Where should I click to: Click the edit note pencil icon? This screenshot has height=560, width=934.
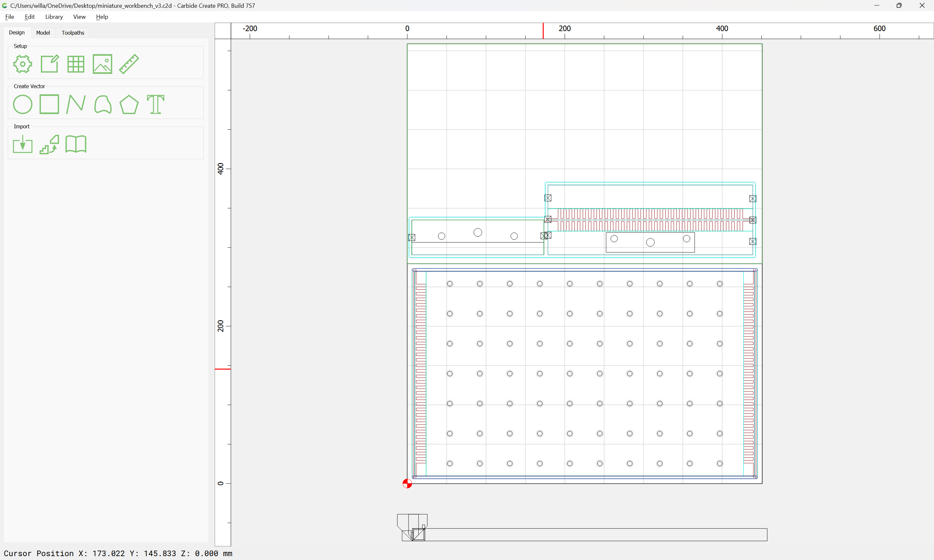pyautogui.click(x=49, y=64)
